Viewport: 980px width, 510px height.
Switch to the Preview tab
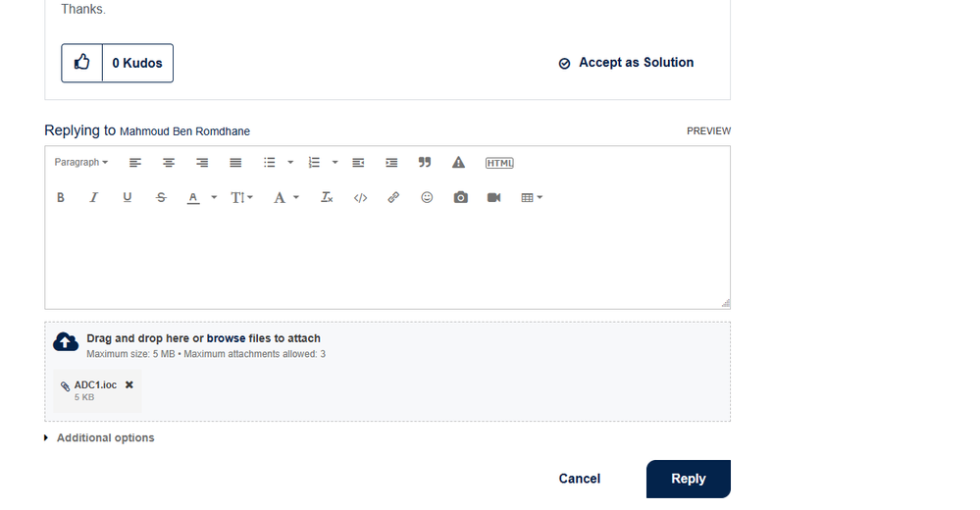pyautogui.click(x=708, y=131)
